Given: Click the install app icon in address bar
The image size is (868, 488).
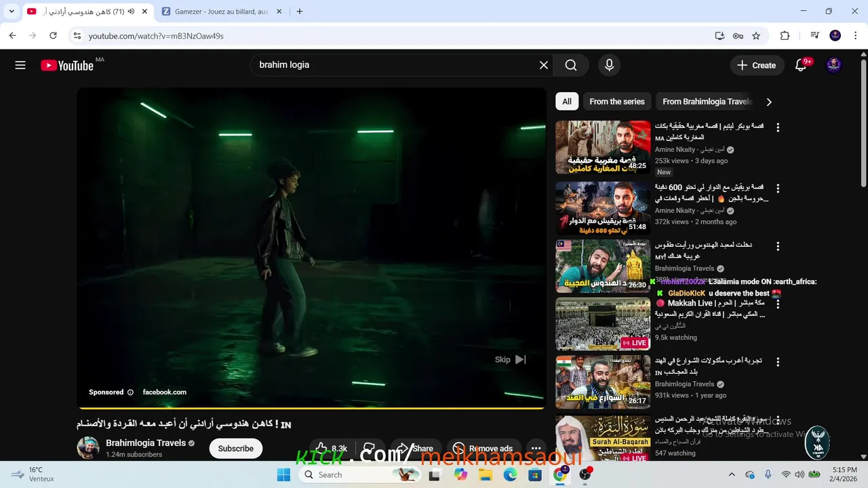Looking at the screenshot, I should (x=719, y=35).
